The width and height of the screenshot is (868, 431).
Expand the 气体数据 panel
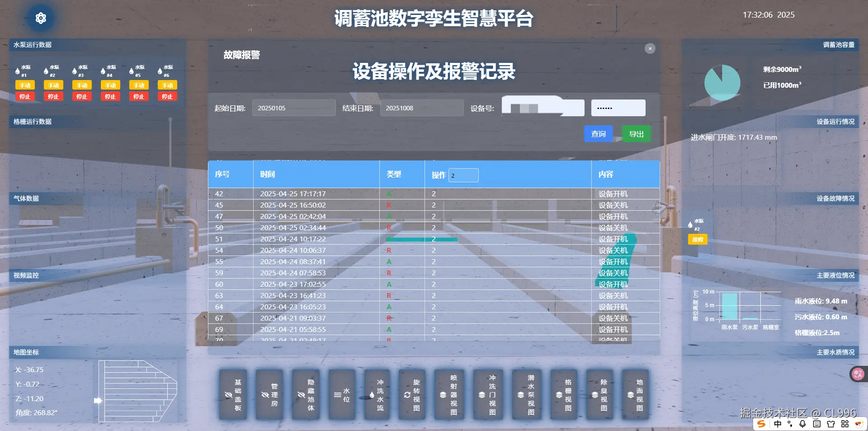[x=26, y=198]
